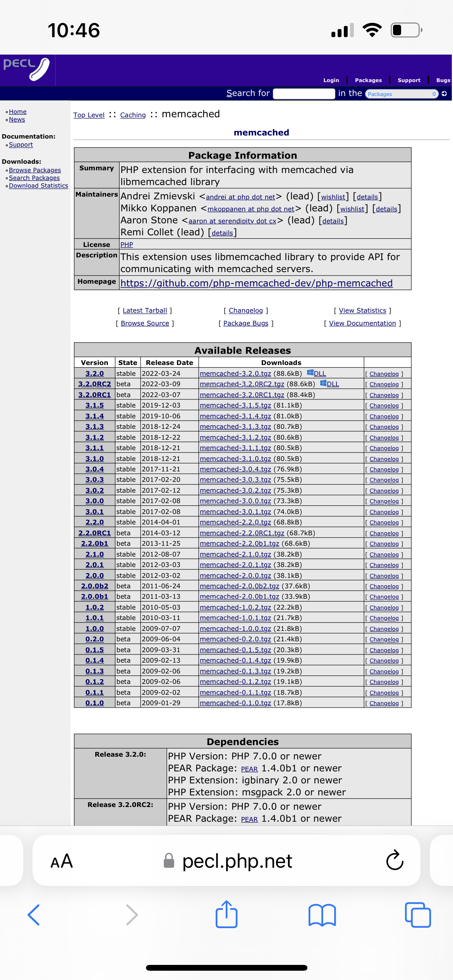This screenshot has height=980, width=453.
Task: Open the AA reader text options
Action: click(x=62, y=861)
